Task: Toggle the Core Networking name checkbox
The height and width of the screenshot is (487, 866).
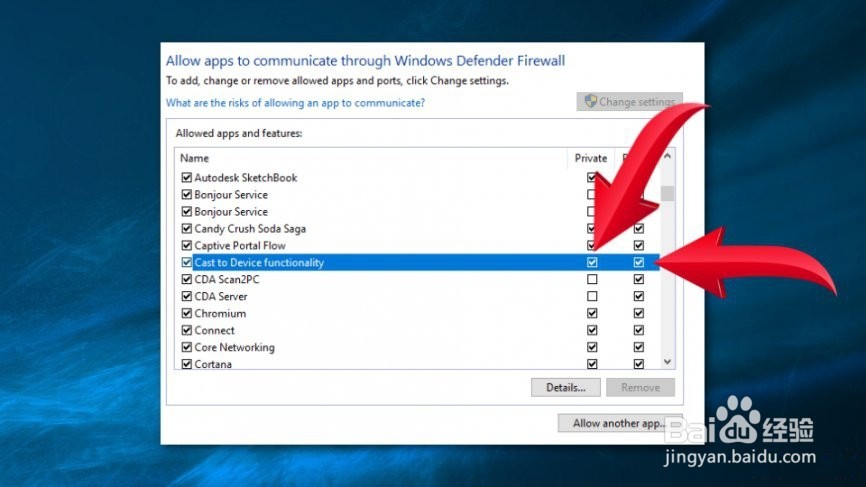Action: click(186, 347)
